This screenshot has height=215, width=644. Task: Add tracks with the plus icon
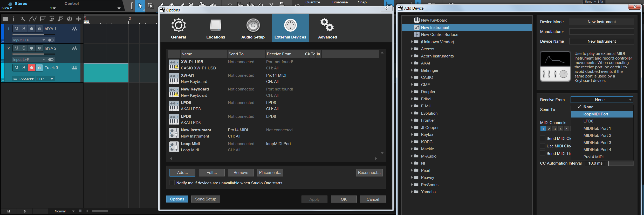click(79, 19)
